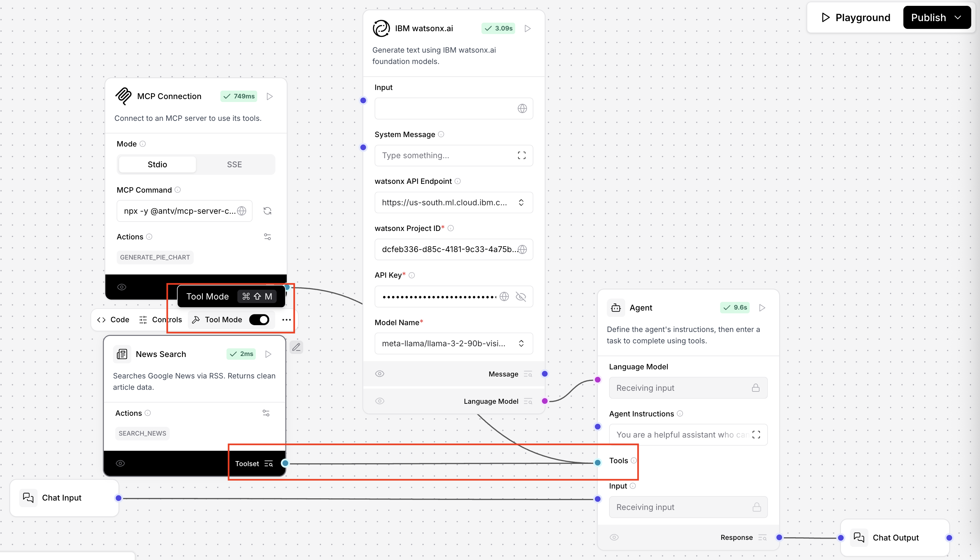Screen dimensions: 980x560
Task: Click the API Key field
Action: [454, 297]
